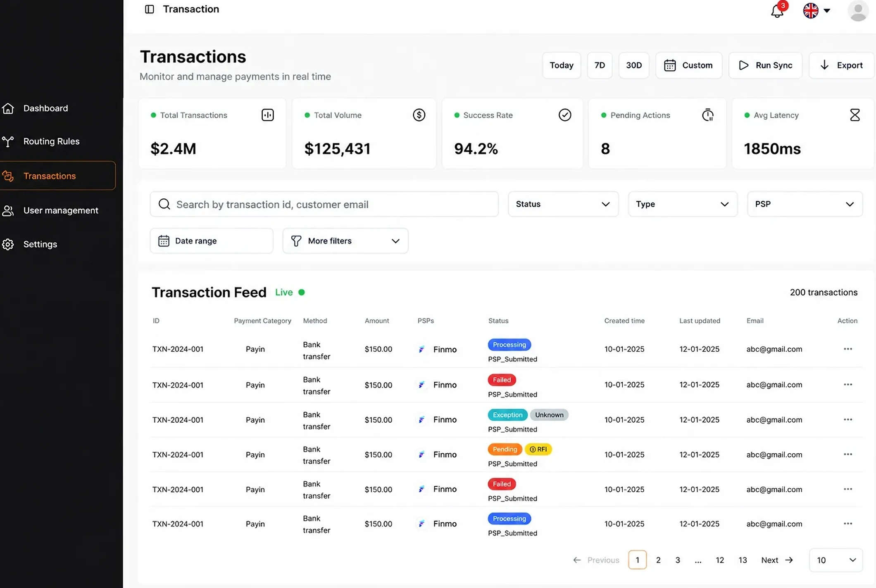Click the search magnifier icon
This screenshot has height=588, width=876.
click(x=164, y=204)
